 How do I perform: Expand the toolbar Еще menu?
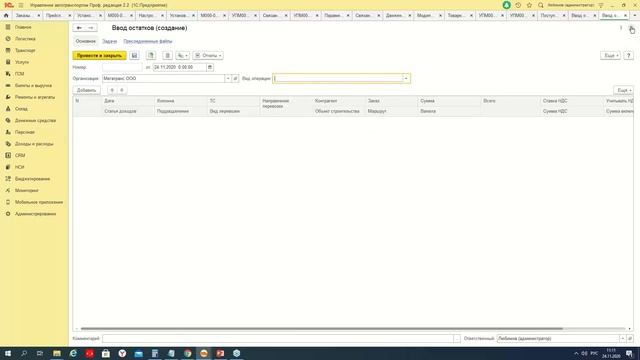pos(610,56)
